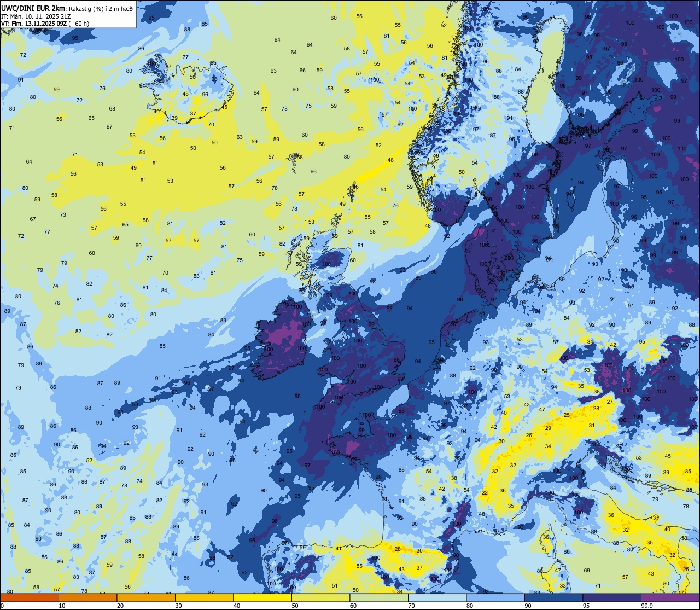Click the legend tick label '40' on the color bar
Screen dimensions: 700x610
pos(237,606)
